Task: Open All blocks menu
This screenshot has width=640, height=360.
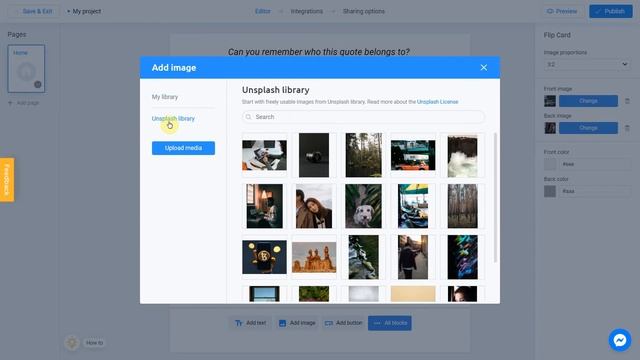Action: 390,323
